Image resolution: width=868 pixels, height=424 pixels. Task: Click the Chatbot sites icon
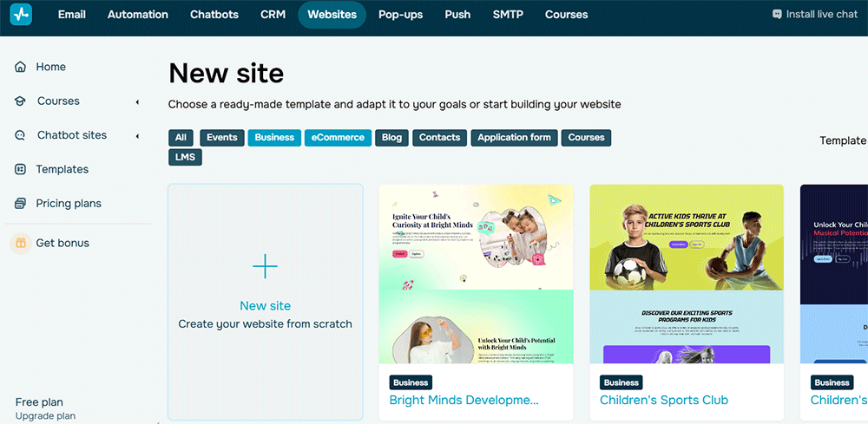(20, 135)
